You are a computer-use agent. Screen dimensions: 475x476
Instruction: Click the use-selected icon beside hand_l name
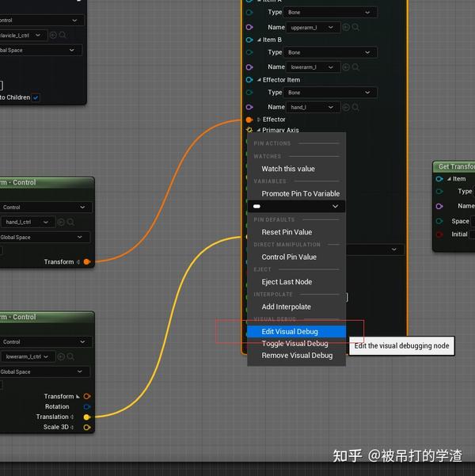coord(346,107)
